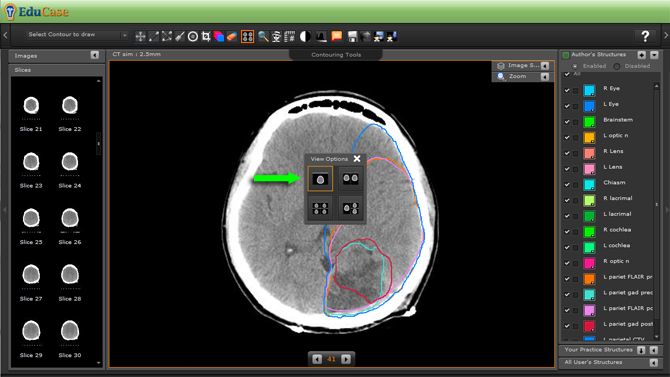Click the EduCase logo
670x377 pixels.
[37, 12]
